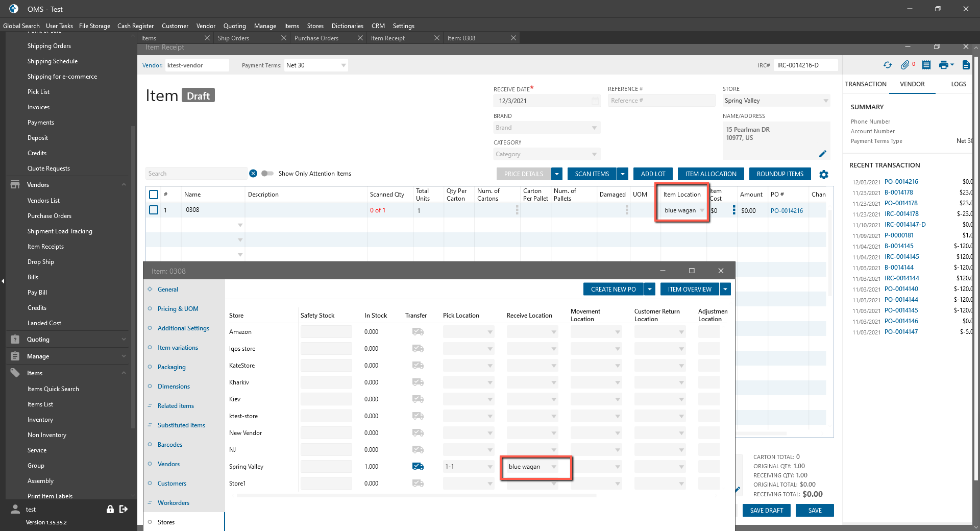Lock the session with padlock icon
This screenshot has height=531, width=980.
click(x=110, y=509)
